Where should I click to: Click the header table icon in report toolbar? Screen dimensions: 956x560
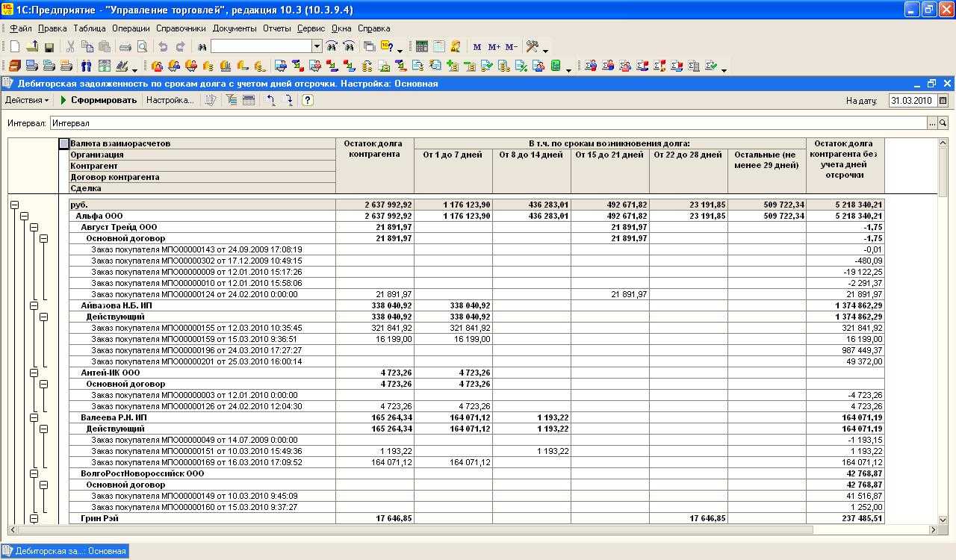(249, 100)
